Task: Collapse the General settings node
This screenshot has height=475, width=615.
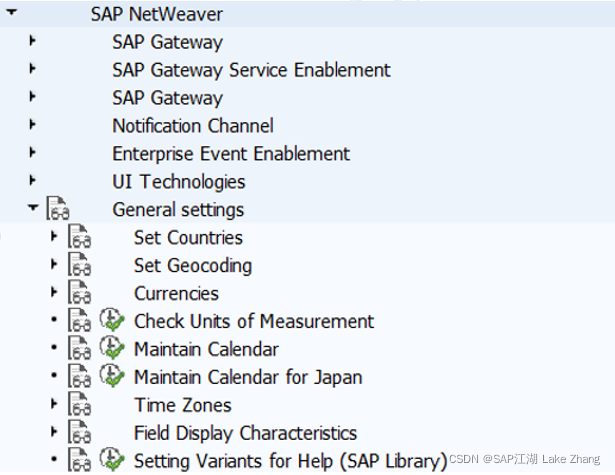Action: tap(33, 207)
